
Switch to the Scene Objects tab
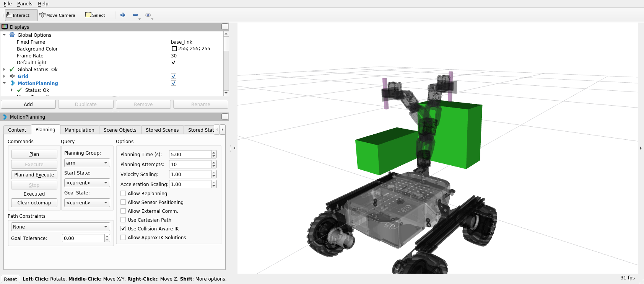tap(120, 130)
